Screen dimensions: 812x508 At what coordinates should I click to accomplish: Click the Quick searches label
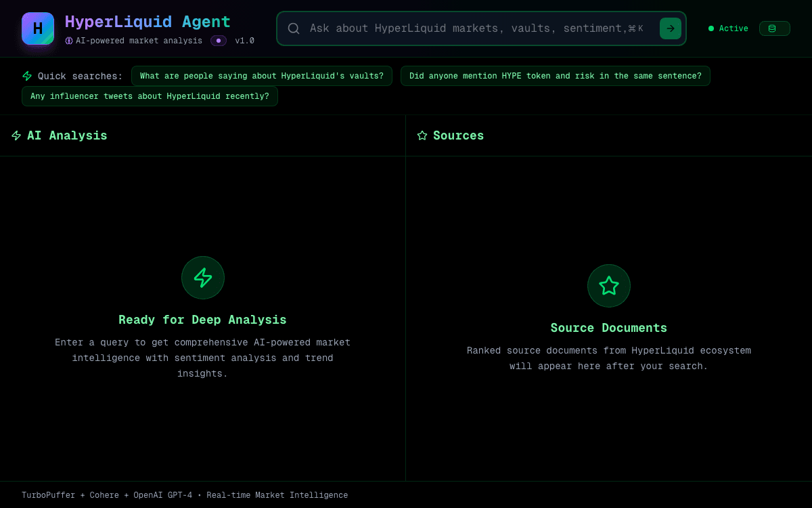click(x=81, y=76)
